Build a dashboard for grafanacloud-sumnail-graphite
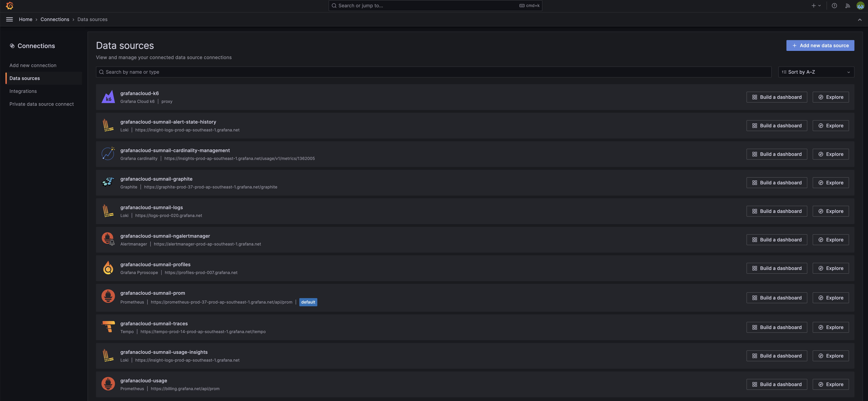This screenshot has height=401, width=868. [777, 183]
